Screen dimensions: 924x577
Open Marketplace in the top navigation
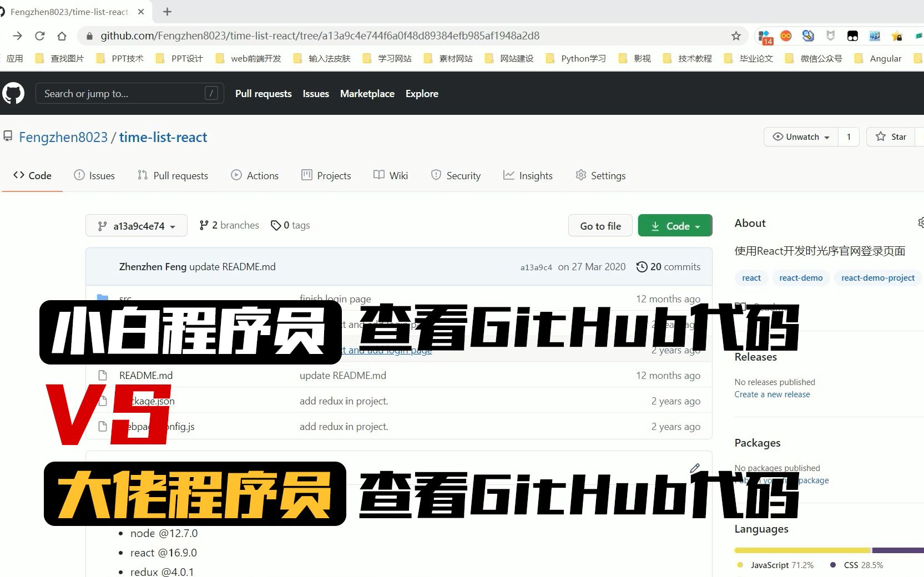(x=367, y=94)
